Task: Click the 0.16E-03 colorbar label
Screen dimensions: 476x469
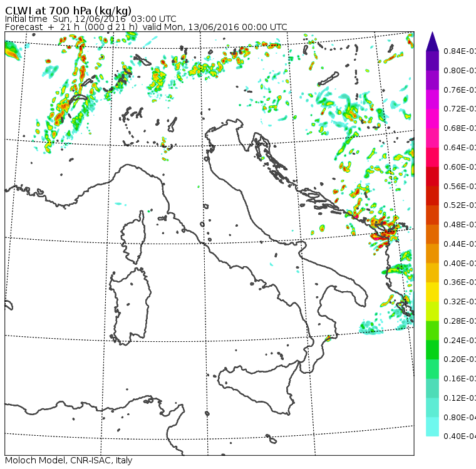Action: 460,379
